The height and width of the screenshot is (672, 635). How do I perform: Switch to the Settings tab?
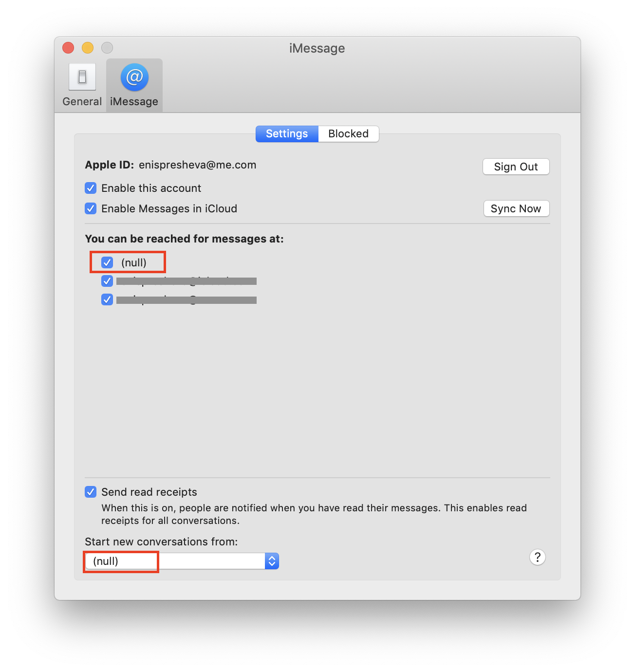(287, 133)
